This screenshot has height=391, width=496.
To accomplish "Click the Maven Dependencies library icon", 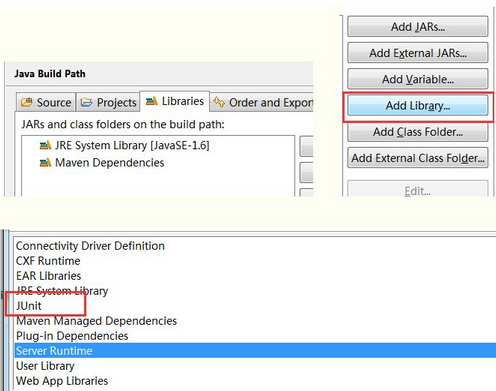I will pyautogui.click(x=45, y=163).
